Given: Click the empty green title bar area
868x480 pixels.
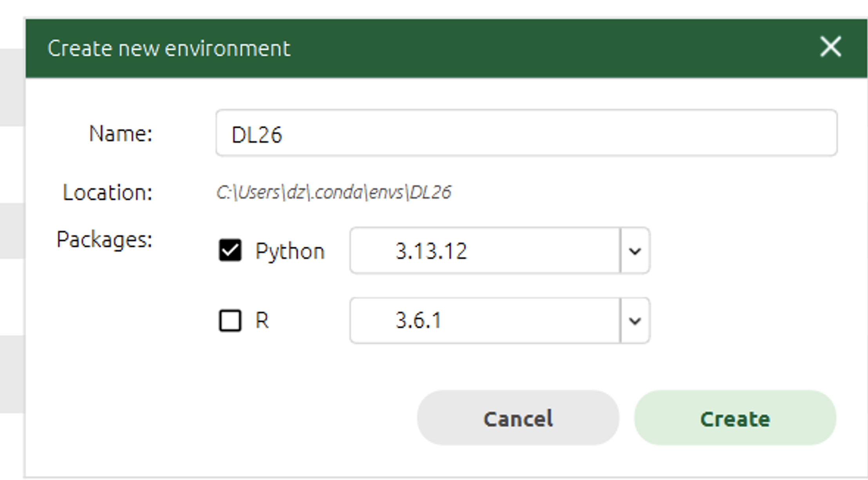Looking at the screenshot, I should coord(548,48).
